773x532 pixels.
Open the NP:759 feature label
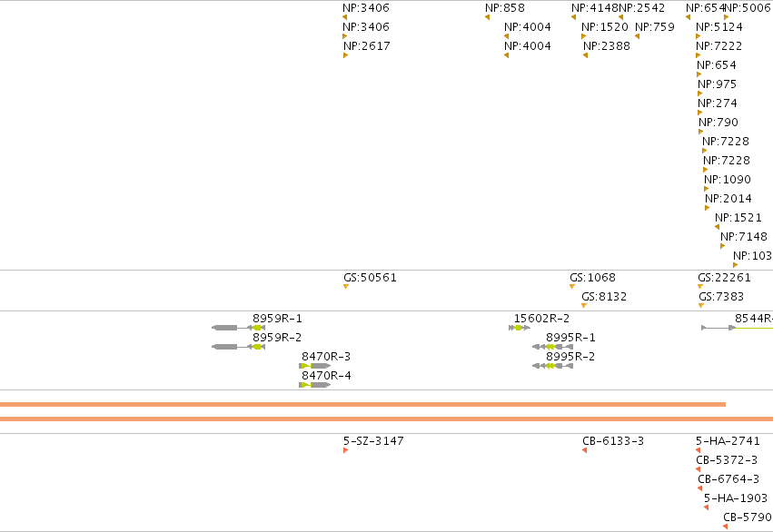click(655, 27)
